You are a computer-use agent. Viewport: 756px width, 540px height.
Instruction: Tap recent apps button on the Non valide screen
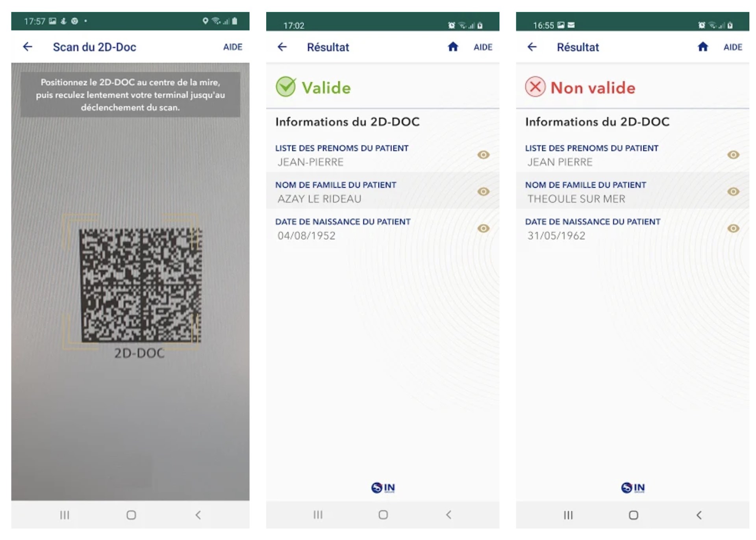pyautogui.click(x=568, y=515)
